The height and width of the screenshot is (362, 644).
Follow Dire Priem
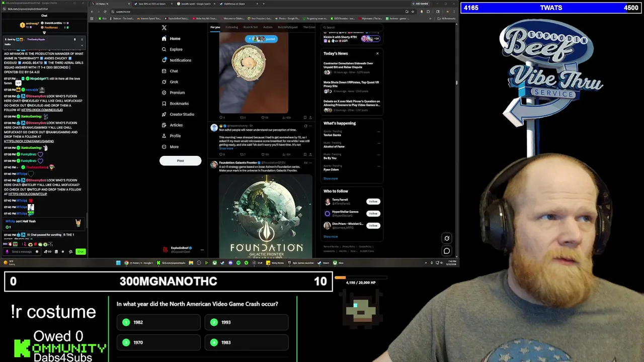click(x=373, y=226)
